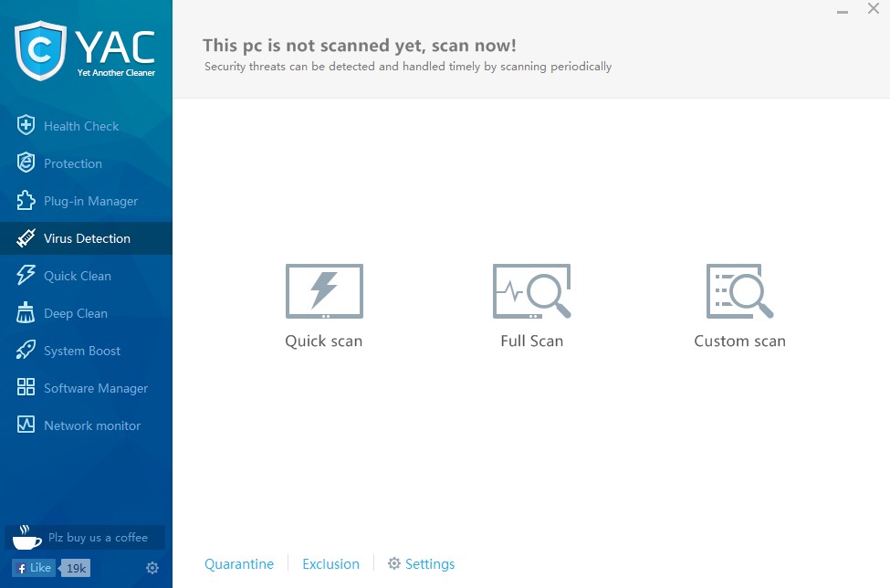Click the Custom scan label
This screenshot has height=588, width=890.
pos(739,341)
